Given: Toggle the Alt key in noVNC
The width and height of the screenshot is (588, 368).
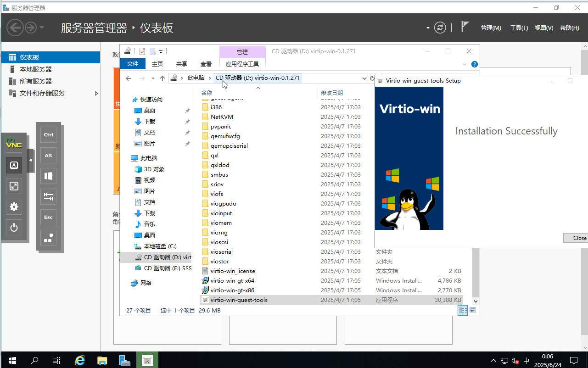Looking at the screenshot, I should pyautogui.click(x=48, y=156).
